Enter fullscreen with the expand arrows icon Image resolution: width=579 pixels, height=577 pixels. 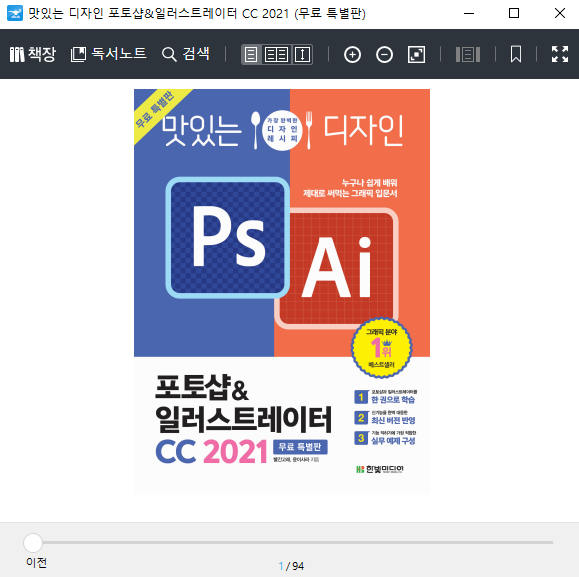coord(560,54)
